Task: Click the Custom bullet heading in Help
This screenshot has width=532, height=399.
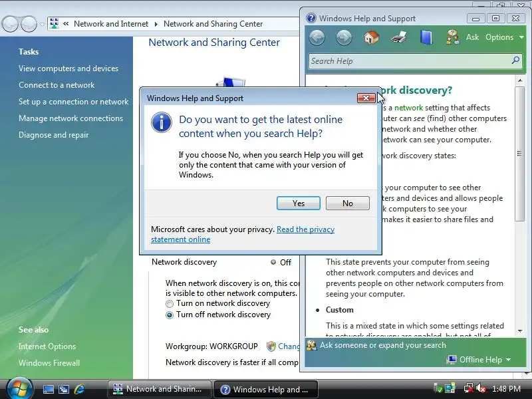Action: [340, 310]
